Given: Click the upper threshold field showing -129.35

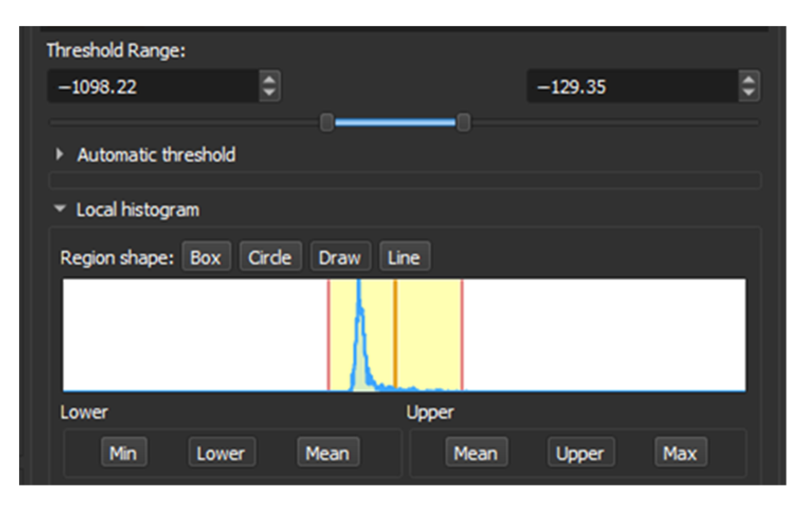Looking at the screenshot, I should click(x=632, y=86).
